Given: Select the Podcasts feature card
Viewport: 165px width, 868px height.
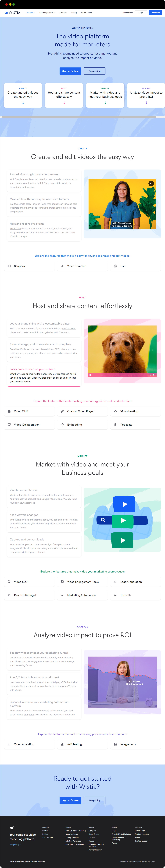Looking at the screenshot, I should coord(136,425).
